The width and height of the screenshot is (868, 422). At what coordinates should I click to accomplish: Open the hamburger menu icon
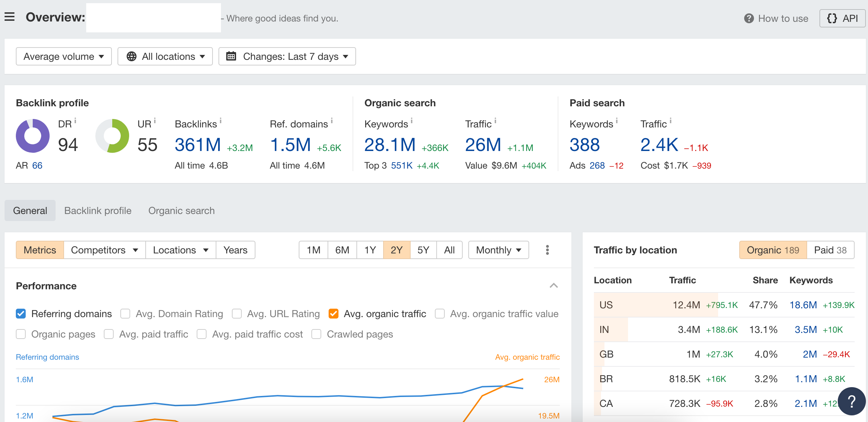(9, 17)
